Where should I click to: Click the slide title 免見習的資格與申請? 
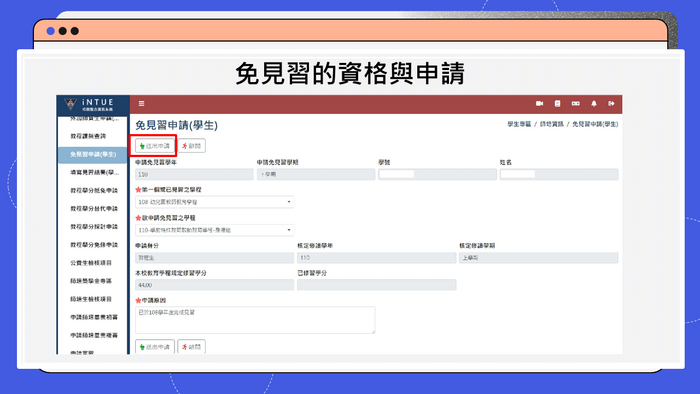(x=350, y=74)
